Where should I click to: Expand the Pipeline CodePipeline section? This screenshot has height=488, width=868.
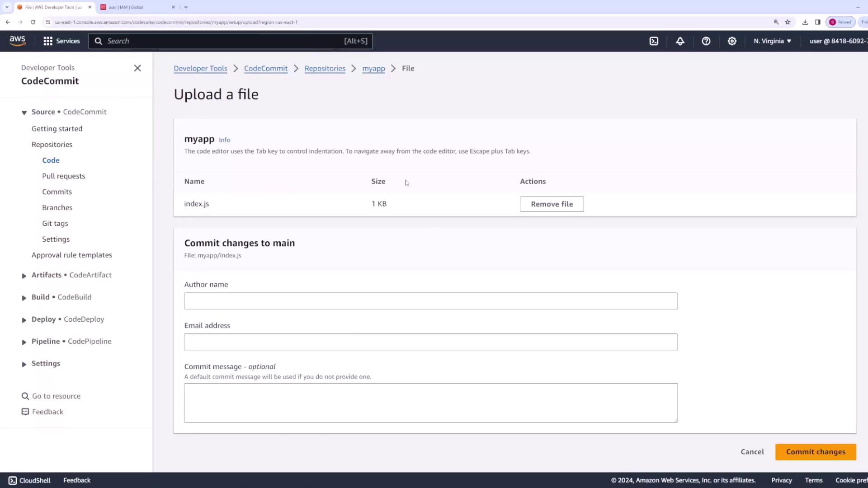tap(24, 342)
